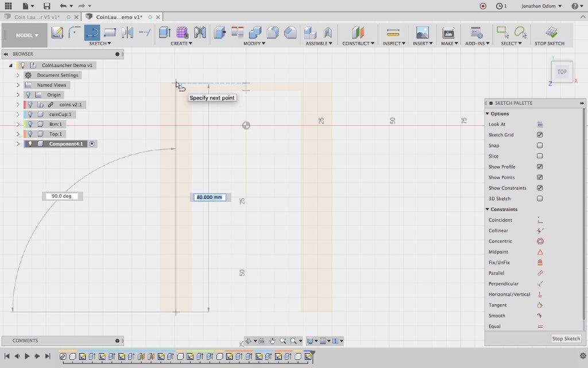This screenshot has width=588, height=368.
Task: Open the data panel grid icon
Action: click(8, 6)
